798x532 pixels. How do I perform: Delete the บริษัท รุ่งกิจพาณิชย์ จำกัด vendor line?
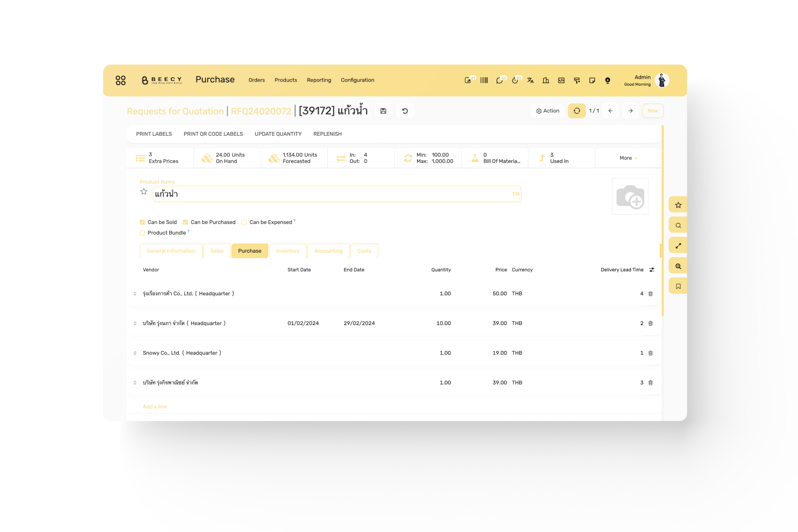651,383
